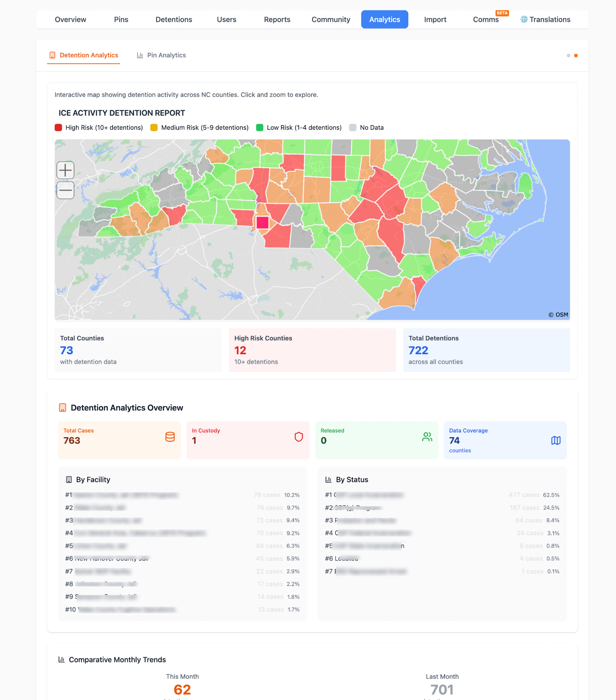This screenshot has height=700, width=616.
Task: Click the Total Detentions 722 card
Action: click(x=487, y=350)
